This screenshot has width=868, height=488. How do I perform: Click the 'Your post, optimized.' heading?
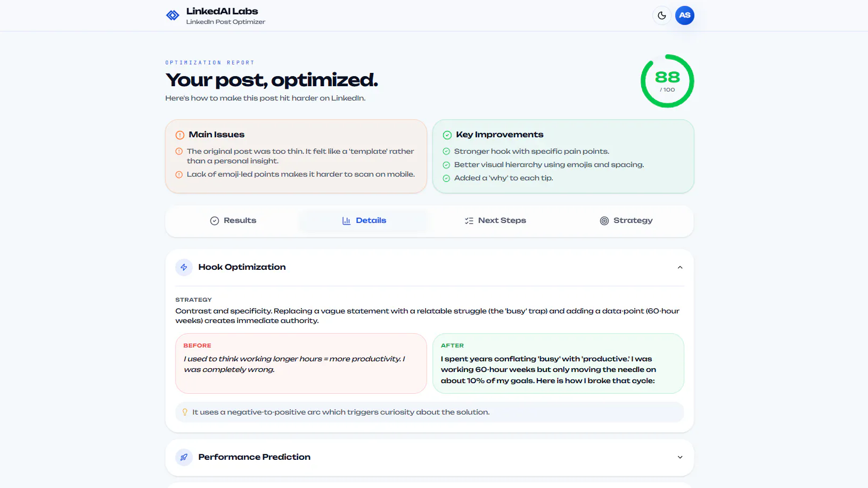272,80
